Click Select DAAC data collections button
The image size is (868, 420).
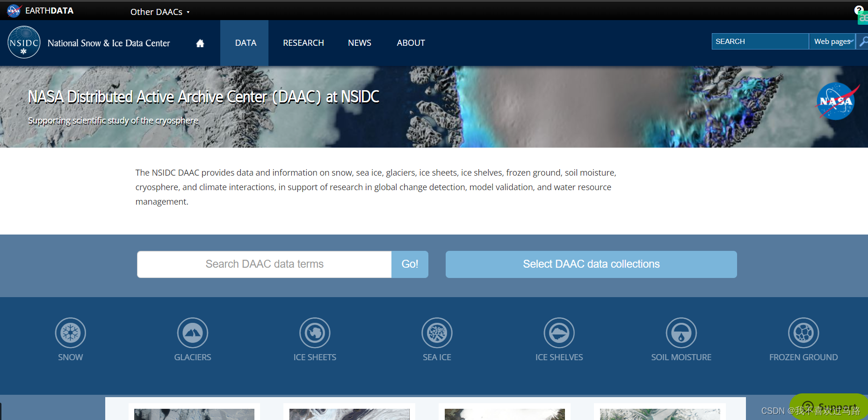591,264
